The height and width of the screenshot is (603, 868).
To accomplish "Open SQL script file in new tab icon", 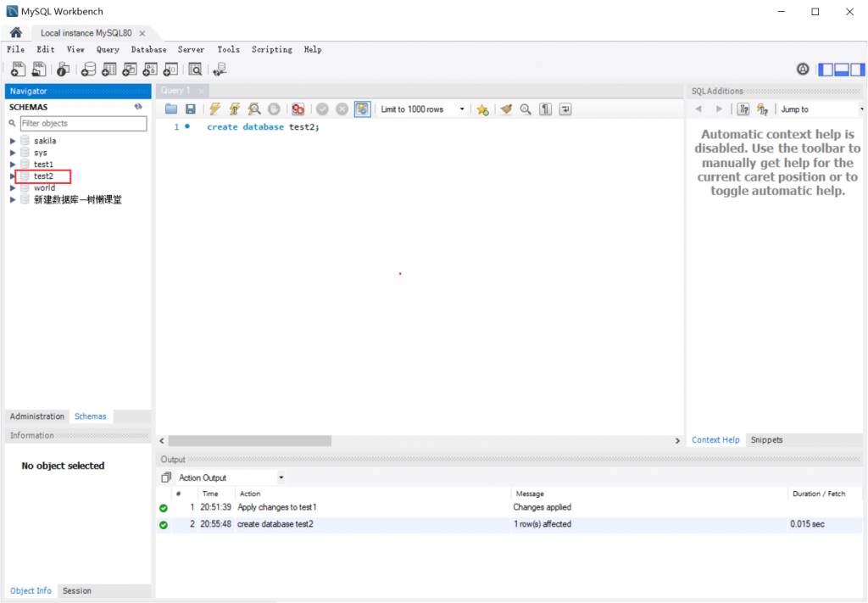I will click(x=39, y=70).
